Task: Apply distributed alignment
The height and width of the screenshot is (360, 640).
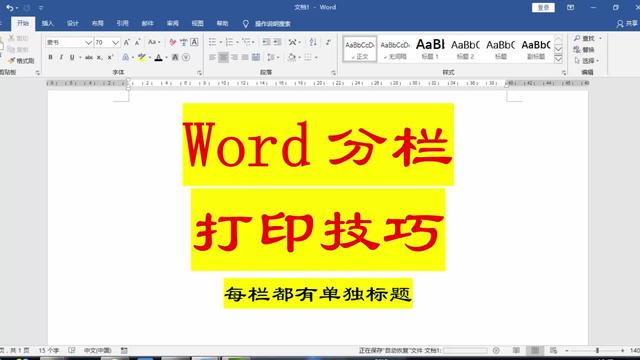Action: [256, 58]
